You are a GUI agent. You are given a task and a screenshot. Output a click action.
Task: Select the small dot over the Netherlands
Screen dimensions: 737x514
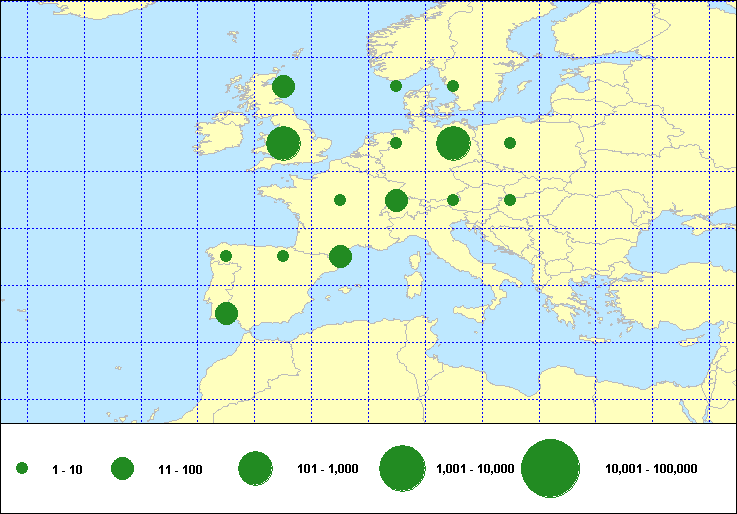[x=396, y=143]
